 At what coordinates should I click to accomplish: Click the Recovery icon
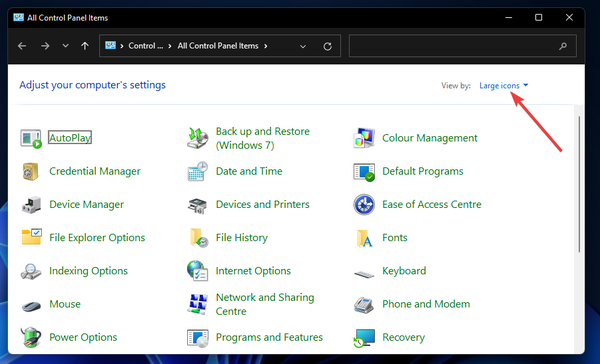click(364, 338)
